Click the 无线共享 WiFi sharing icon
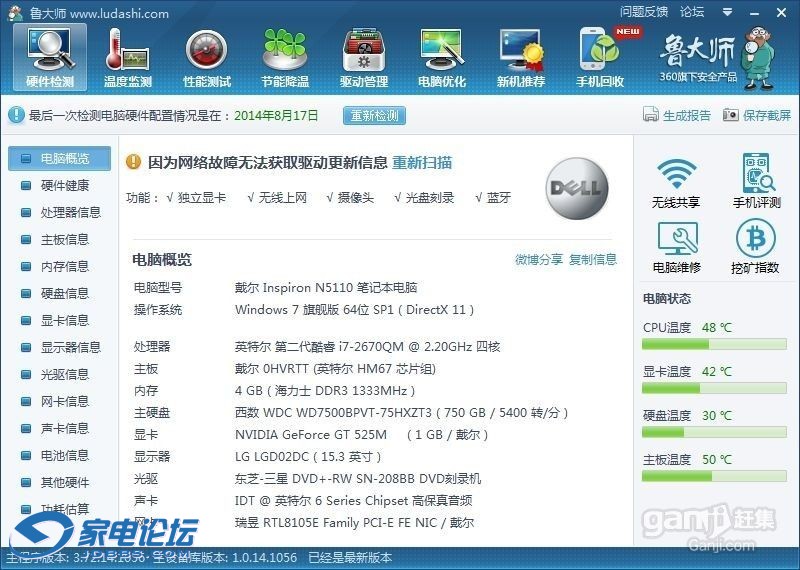 (676, 182)
